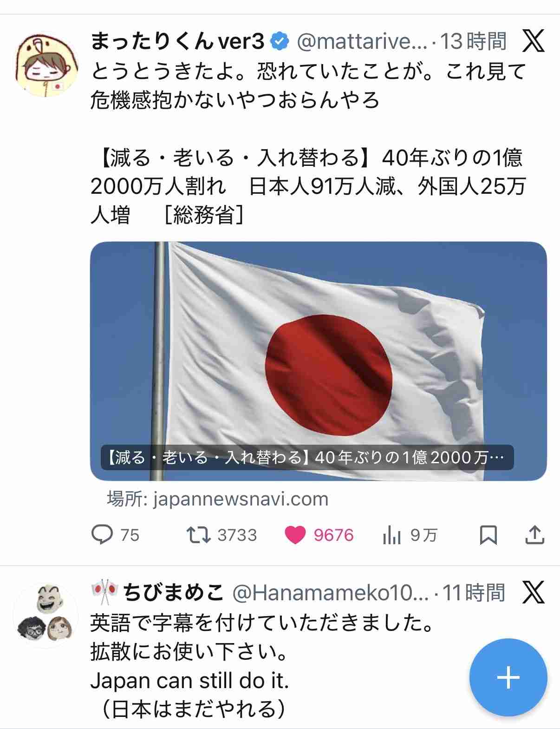This screenshot has width=560, height=729.
Task: Click the blue verified badge
Action: (280, 42)
